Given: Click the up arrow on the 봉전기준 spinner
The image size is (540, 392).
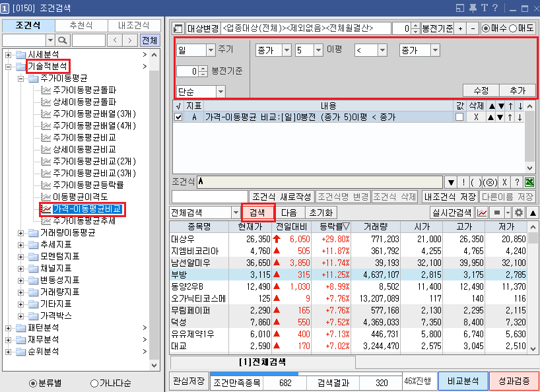Looking at the screenshot, I should [416, 27].
